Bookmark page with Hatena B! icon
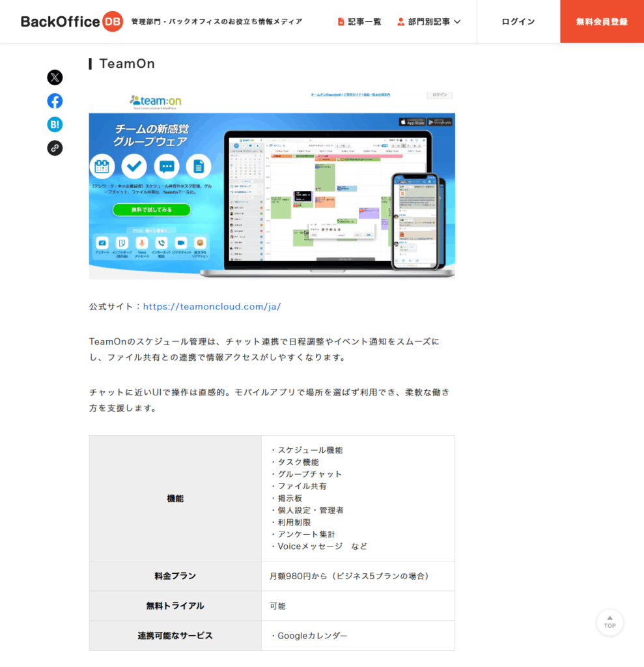Viewport: 644px width, 667px height. coord(55,124)
